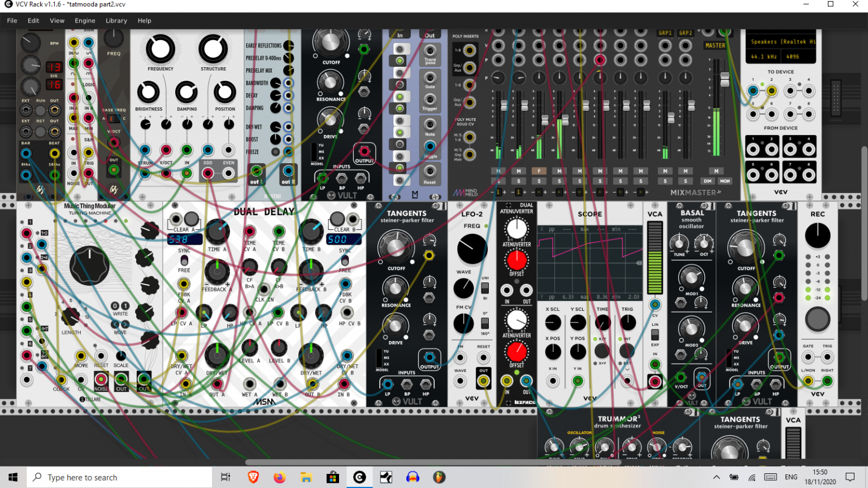This screenshot has height=488, width=868.
Task: Click the VCA IN jack
Action: (x=655, y=364)
